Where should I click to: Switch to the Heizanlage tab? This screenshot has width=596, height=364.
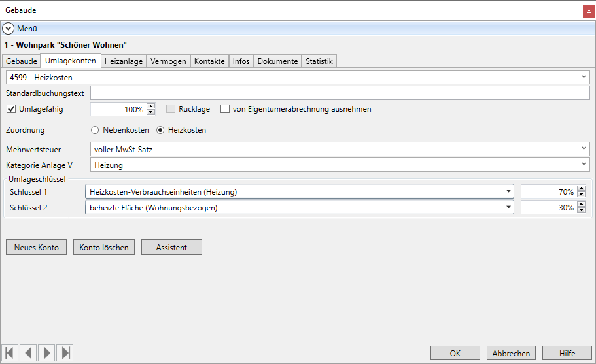click(124, 61)
